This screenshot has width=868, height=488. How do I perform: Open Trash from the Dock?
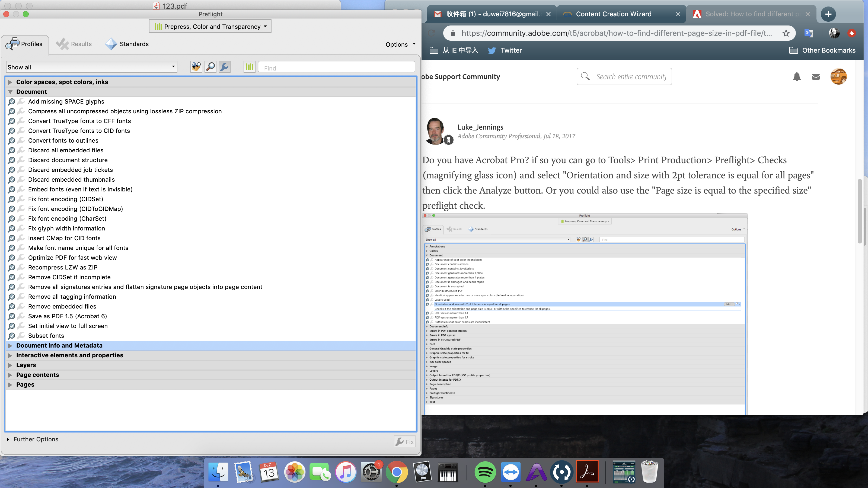coord(649,472)
